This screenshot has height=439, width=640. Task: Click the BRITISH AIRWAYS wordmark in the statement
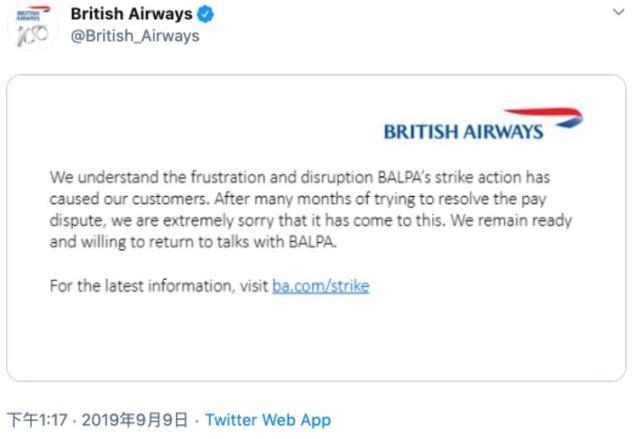pyautogui.click(x=463, y=132)
